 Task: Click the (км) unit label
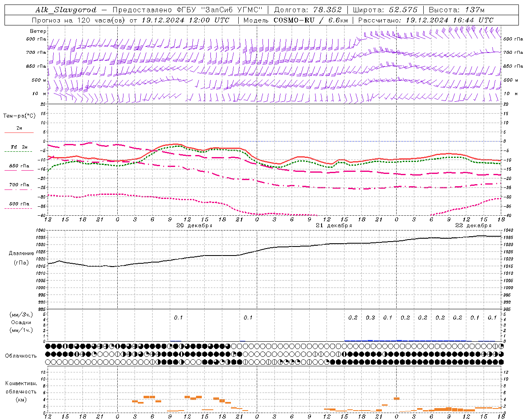coord(21,399)
